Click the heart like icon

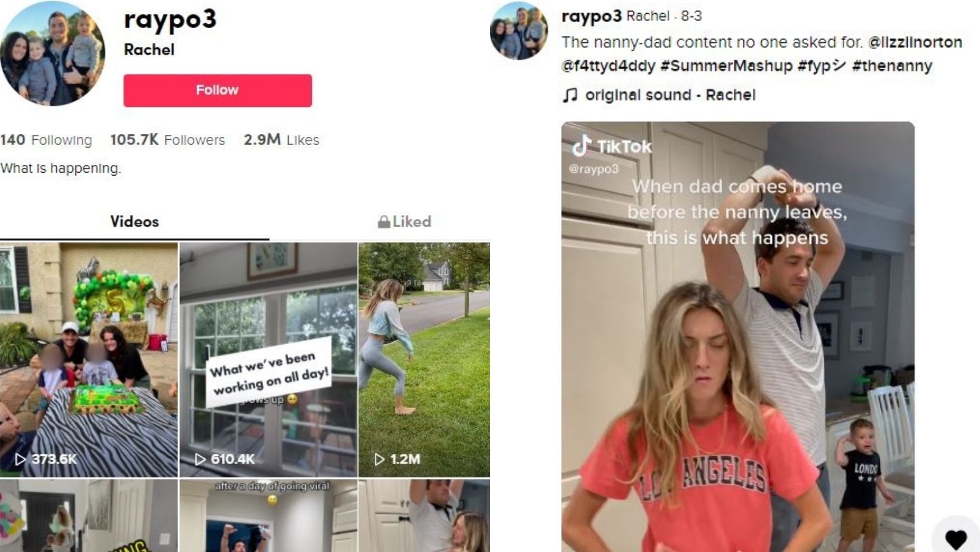955,539
